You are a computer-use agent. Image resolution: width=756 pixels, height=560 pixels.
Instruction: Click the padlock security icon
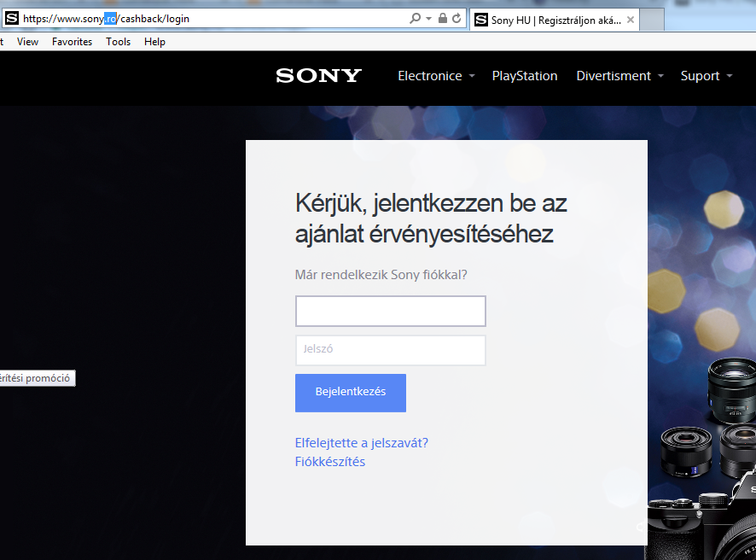[442, 19]
